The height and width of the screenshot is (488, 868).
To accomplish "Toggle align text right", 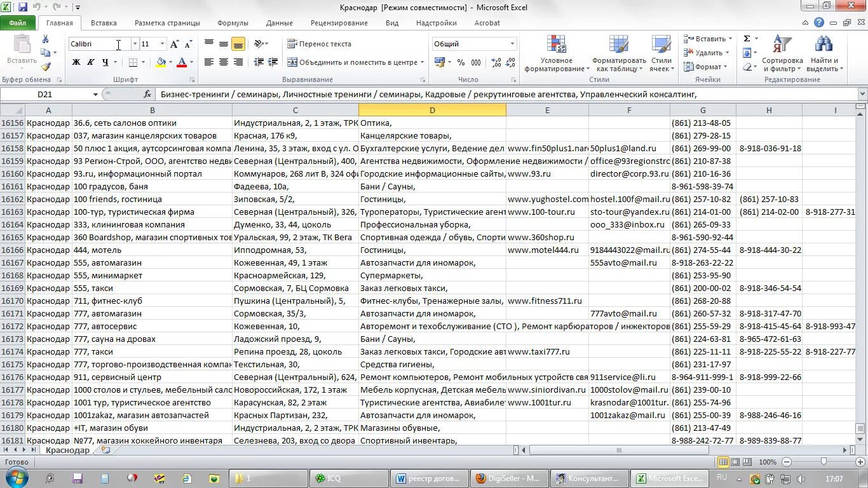I will (x=238, y=62).
